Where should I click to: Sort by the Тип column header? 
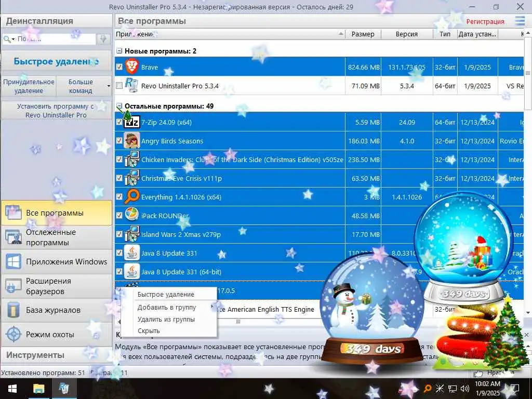pos(445,34)
